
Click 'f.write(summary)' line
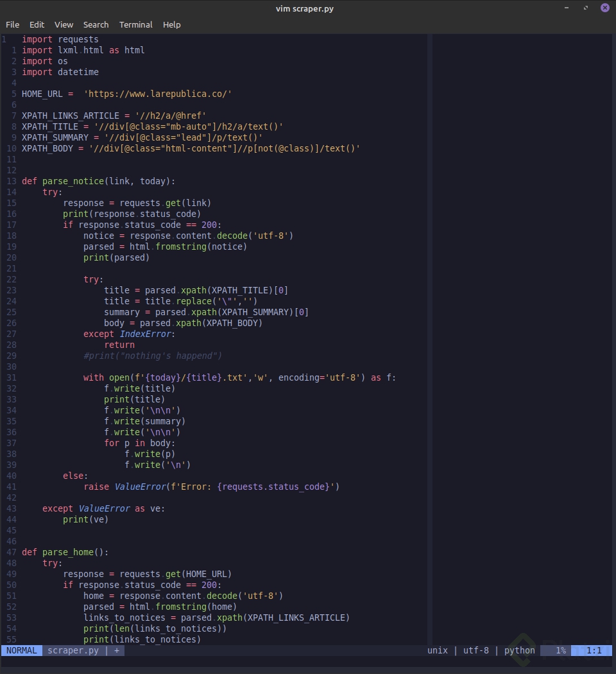pyautogui.click(x=145, y=422)
